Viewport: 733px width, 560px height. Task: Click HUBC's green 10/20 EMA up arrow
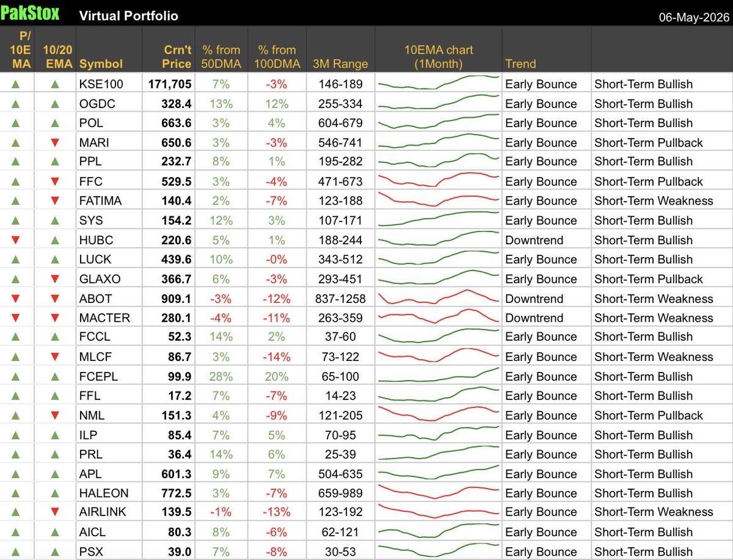click(54, 240)
